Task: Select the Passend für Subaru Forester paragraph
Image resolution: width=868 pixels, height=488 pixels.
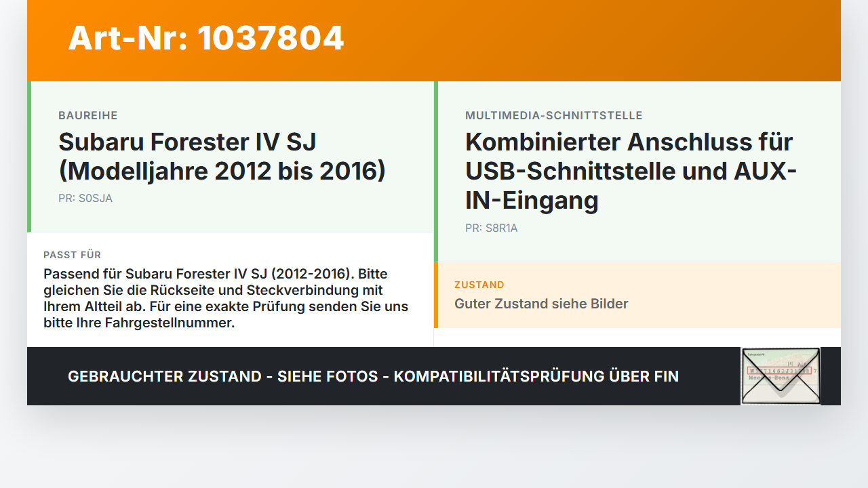Action: 226,298
